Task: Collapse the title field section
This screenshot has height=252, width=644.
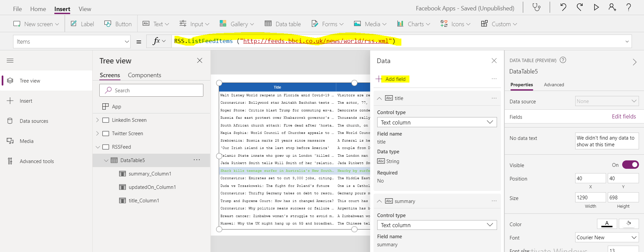Action: [379, 98]
